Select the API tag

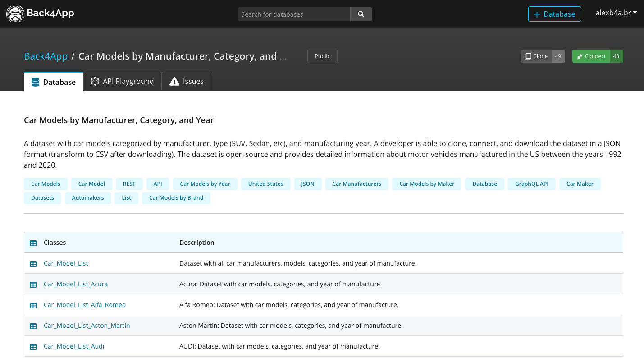pos(158,184)
